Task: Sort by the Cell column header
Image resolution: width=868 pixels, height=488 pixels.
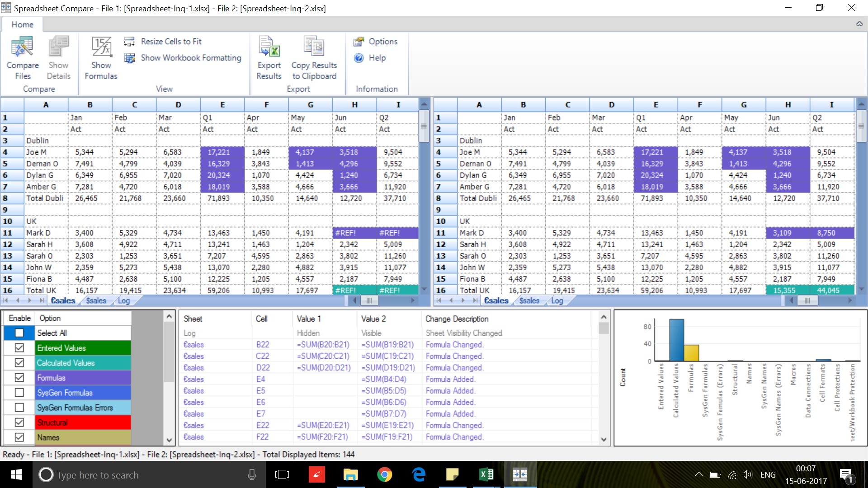Action: click(x=272, y=319)
